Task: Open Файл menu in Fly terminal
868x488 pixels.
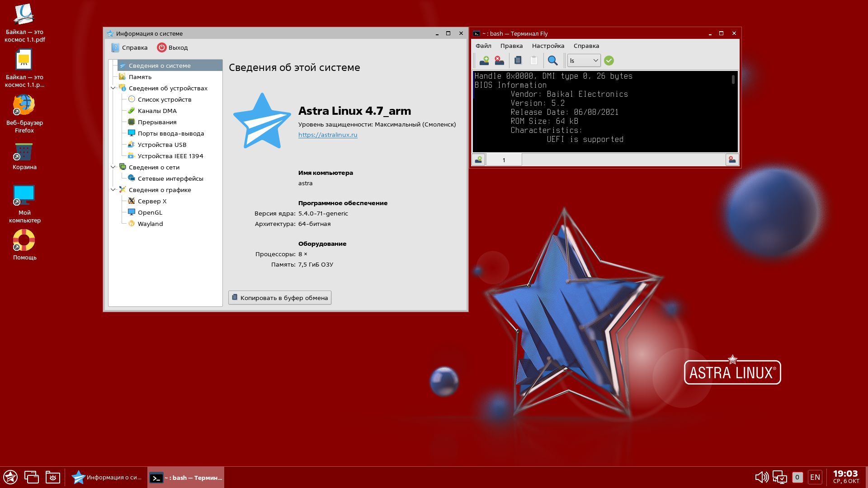Action: 483,46
